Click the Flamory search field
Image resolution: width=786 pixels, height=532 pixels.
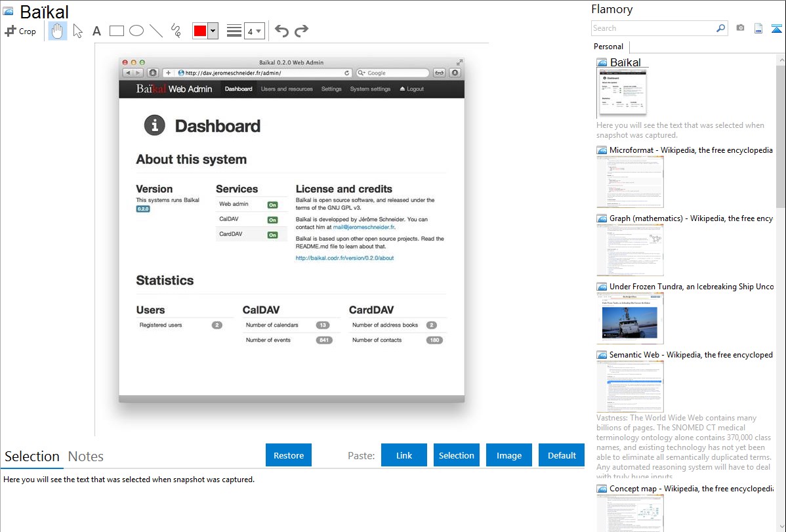[653, 28]
